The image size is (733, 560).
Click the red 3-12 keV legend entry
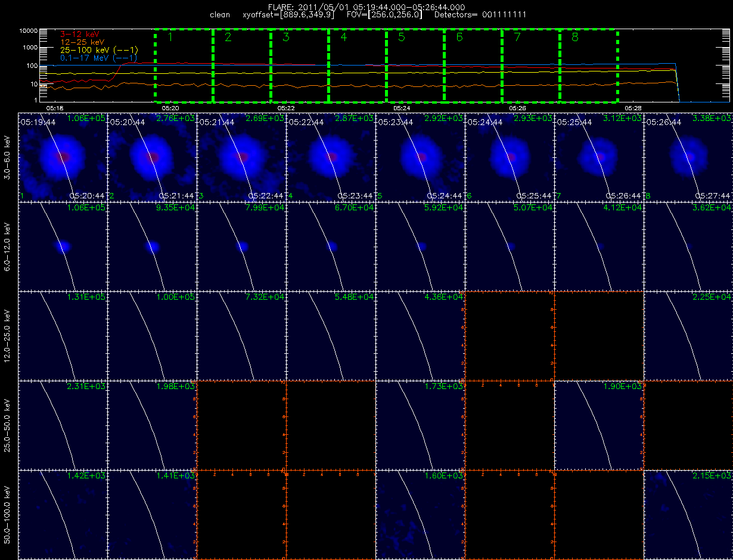(80, 35)
